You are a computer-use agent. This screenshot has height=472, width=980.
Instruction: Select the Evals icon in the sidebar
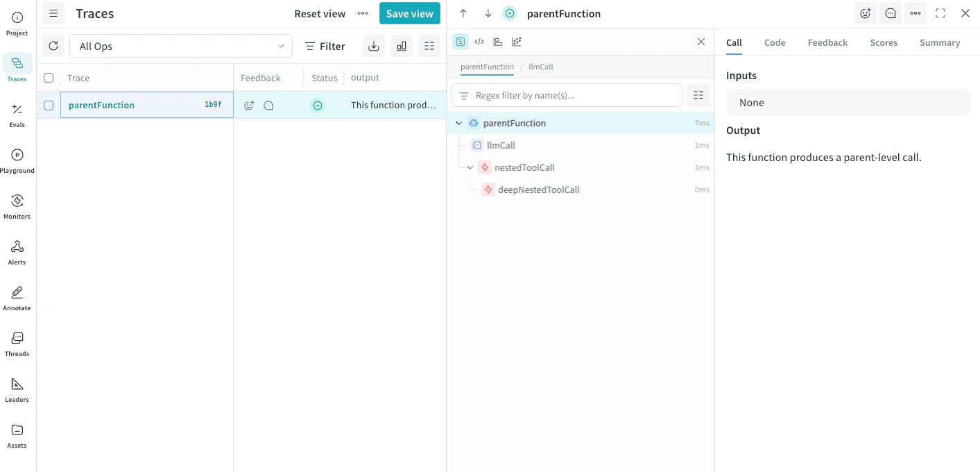[17, 112]
